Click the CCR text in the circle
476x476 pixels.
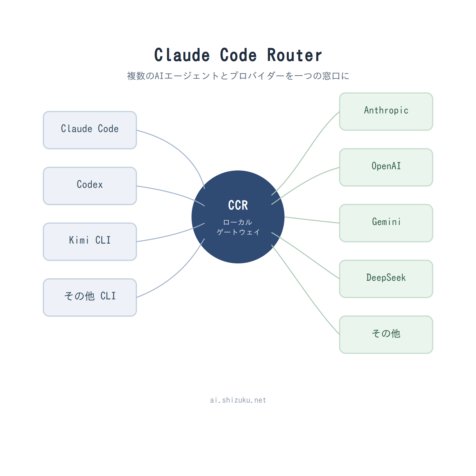click(238, 205)
